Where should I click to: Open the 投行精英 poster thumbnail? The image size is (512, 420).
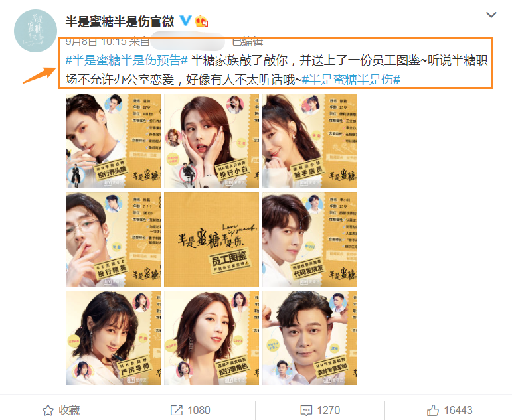113,240
